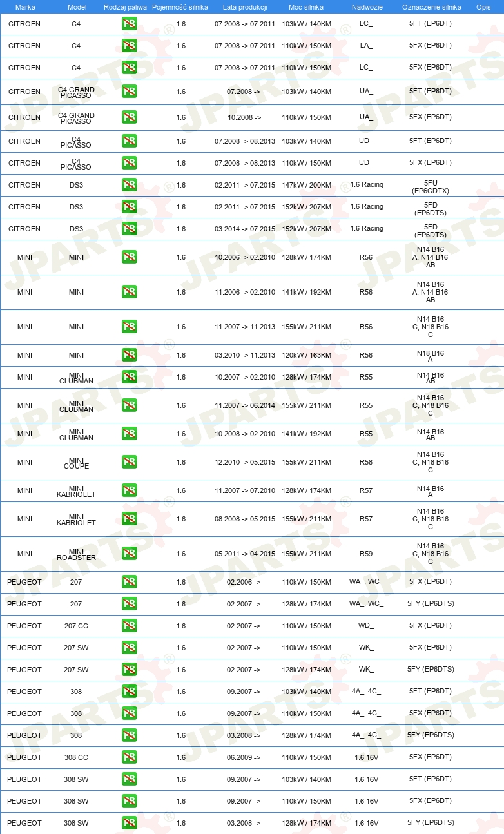Click fuel icon in Peugeot 207 SW 128kW row
The width and height of the screenshot is (504, 834).
click(x=129, y=669)
